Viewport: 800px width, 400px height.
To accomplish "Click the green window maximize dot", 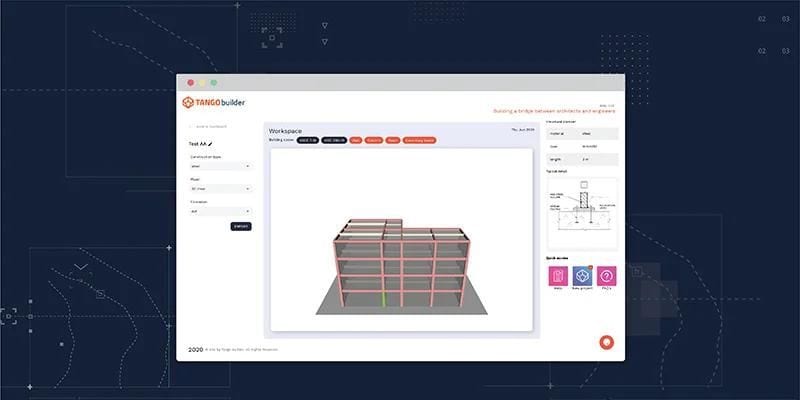I will coord(214,83).
